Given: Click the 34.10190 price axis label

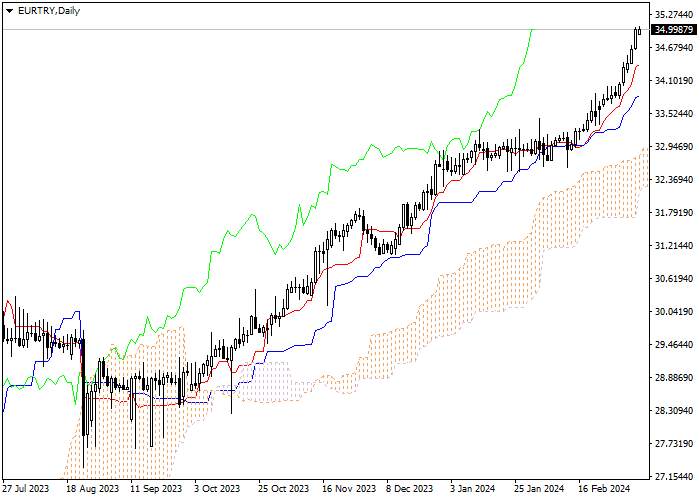Looking at the screenshot, I should click(x=674, y=81).
